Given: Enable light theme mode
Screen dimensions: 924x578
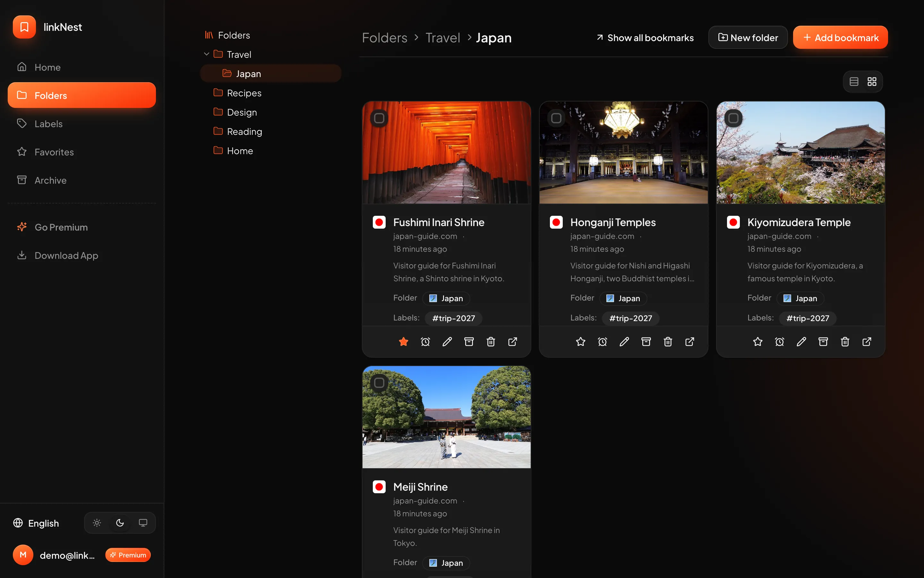Looking at the screenshot, I should [97, 522].
